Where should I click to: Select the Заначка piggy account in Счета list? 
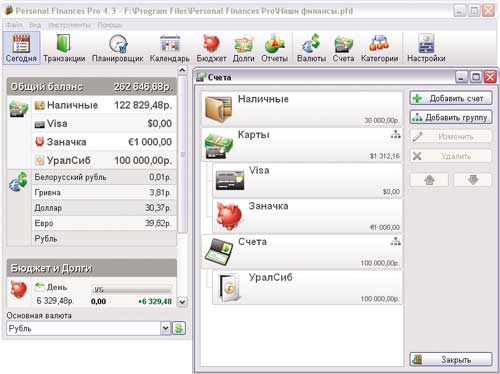click(x=307, y=216)
